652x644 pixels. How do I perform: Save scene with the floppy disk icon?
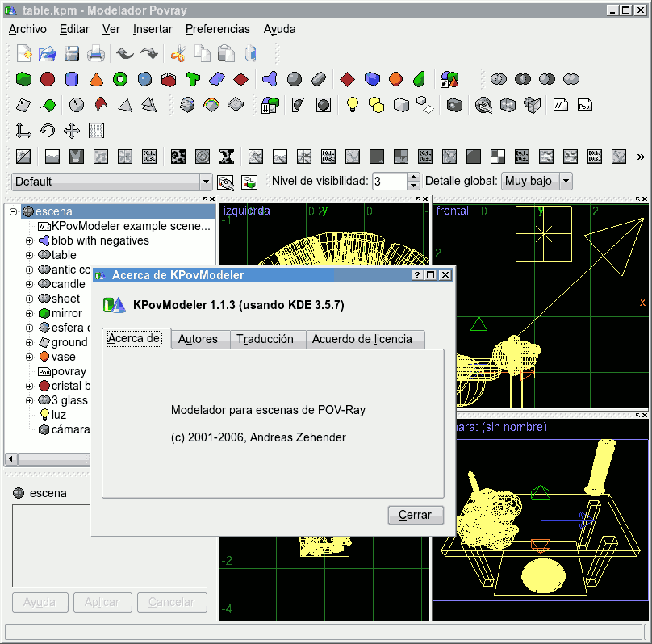point(72,53)
